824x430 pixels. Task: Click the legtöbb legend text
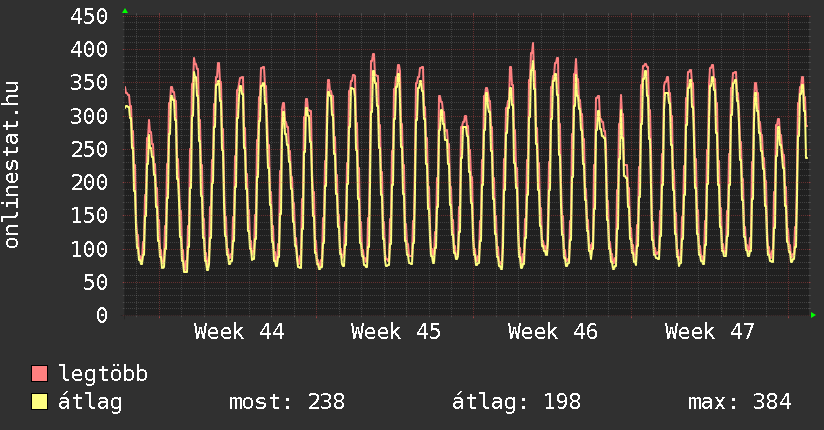[103, 374]
